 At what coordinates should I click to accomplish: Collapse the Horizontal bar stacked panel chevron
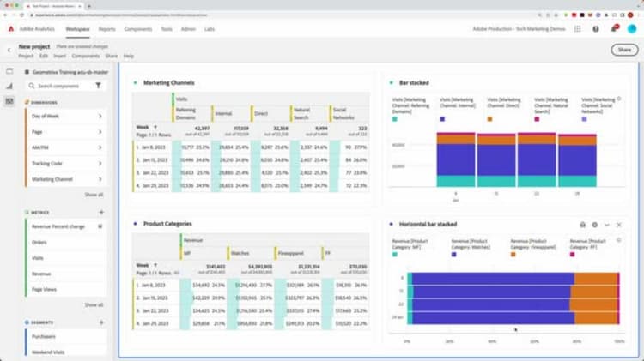pyautogui.click(x=606, y=225)
